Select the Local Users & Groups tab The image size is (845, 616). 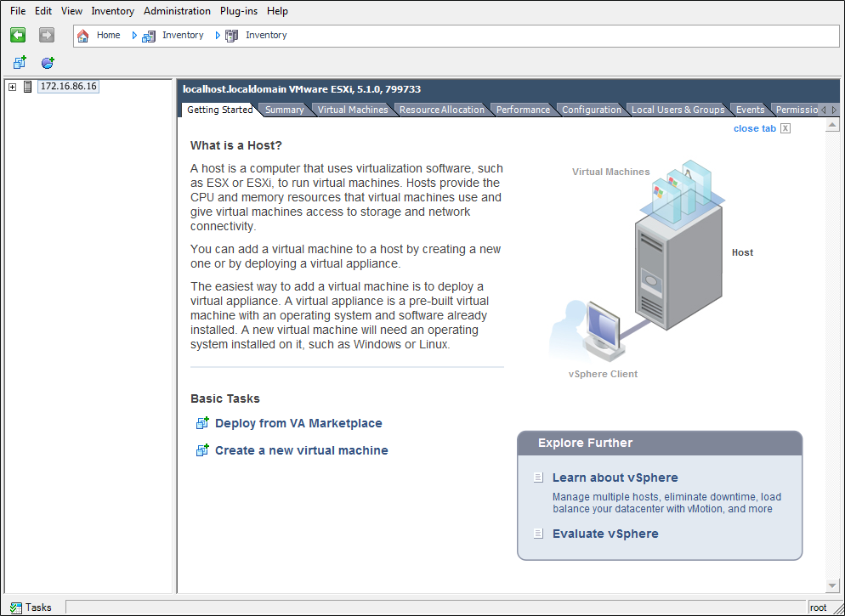pos(678,110)
